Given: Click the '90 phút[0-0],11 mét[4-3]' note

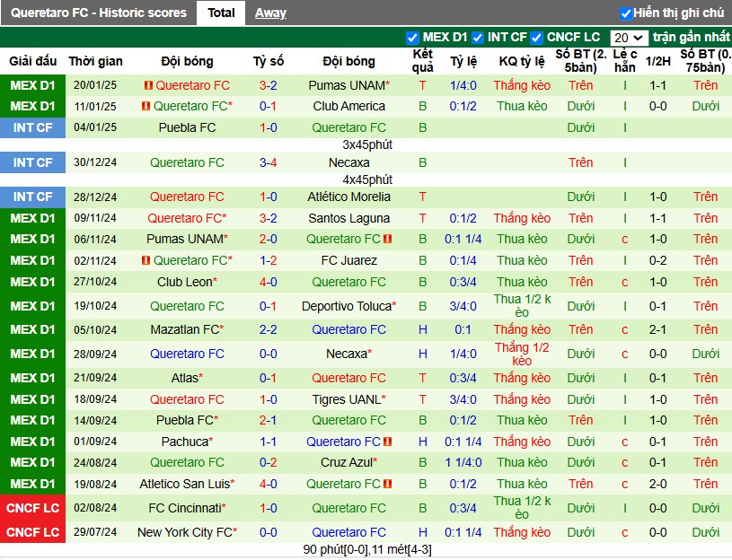Looking at the screenshot, I should click(x=367, y=550).
